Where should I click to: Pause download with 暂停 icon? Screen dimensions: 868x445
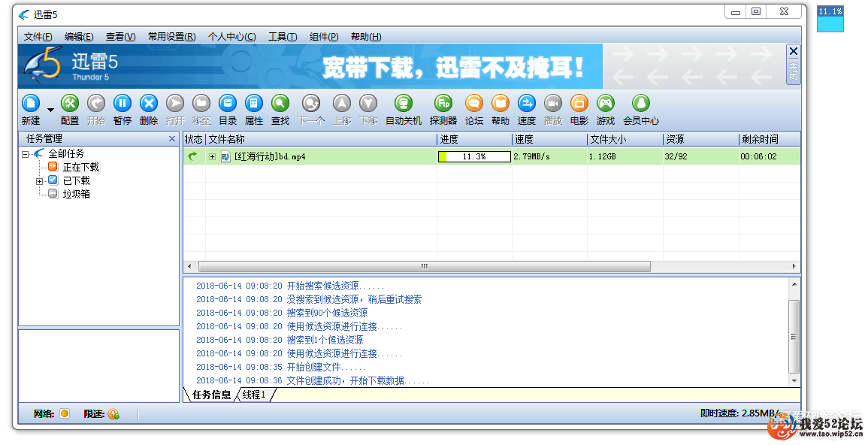point(122,104)
